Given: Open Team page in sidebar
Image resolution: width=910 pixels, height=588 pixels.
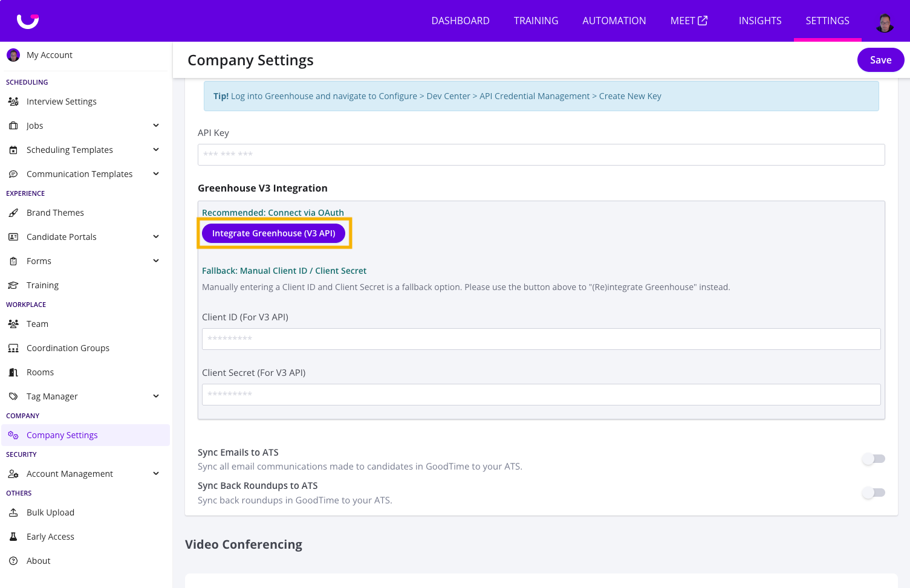Looking at the screenshot, I should tap(37, 324).
